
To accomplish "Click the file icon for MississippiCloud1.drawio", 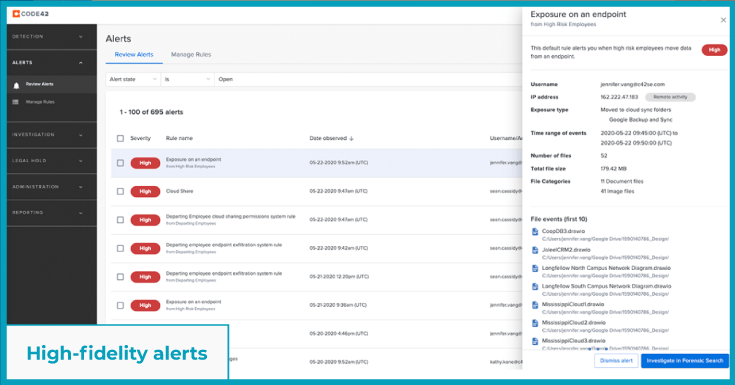I will pyautogui.click(x=535, y=305).
